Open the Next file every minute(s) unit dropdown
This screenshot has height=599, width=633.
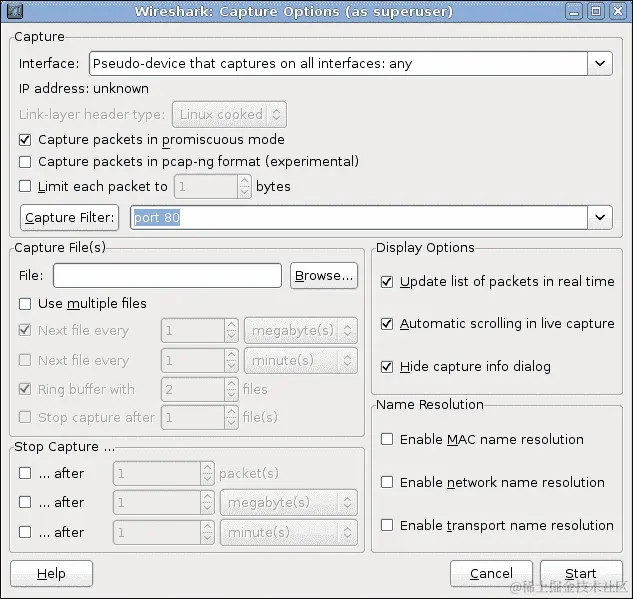pos(301,360)
